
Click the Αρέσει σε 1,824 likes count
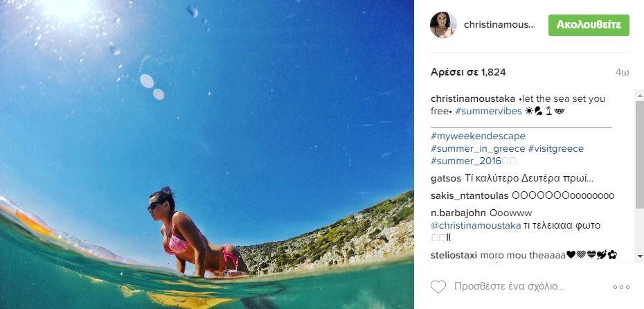468,72
